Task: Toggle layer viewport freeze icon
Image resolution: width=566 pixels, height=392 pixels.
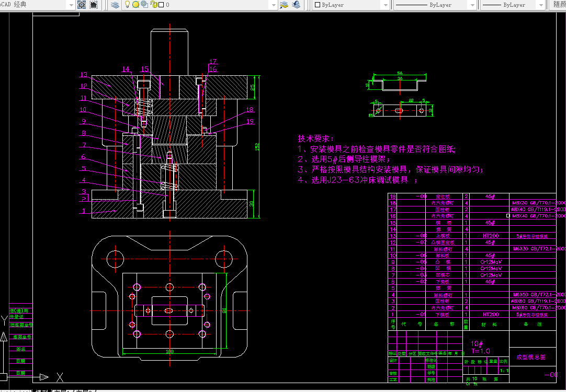Action: (x=144, y=4)
